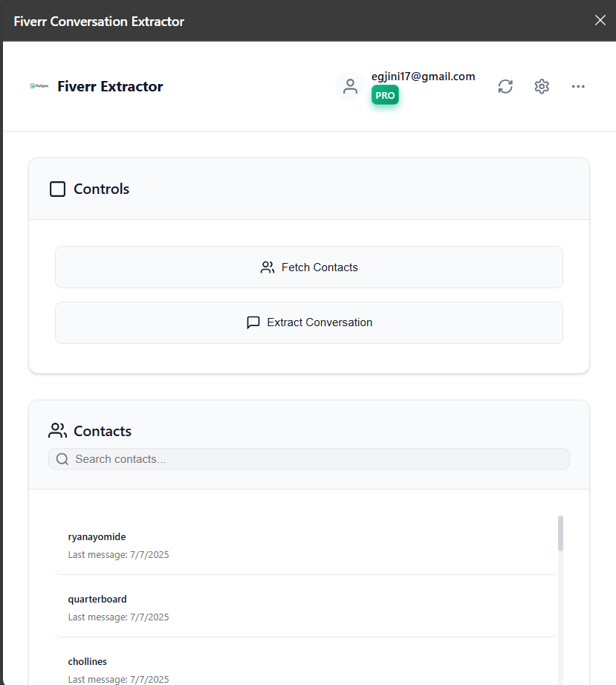Click the Contacts section heading

[x=103, y=431]
